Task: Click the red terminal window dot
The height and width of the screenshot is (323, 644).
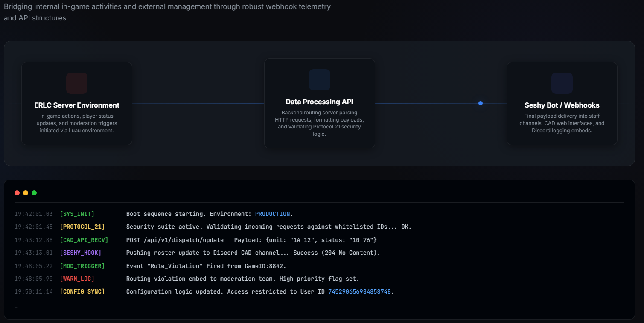Action: pyautogui.click(x=17, y=193)
